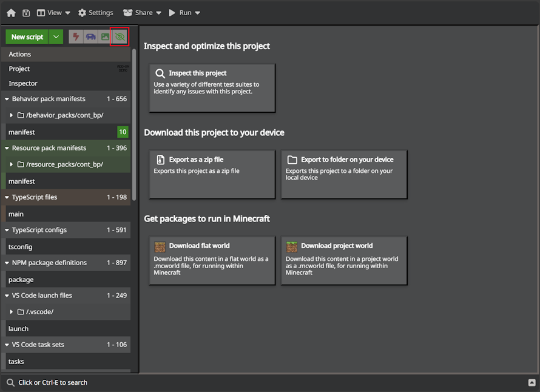The height and width of the screenshot is (392, 540).
Task: Click the save floppy disk icon
Action: click(25, 12)
